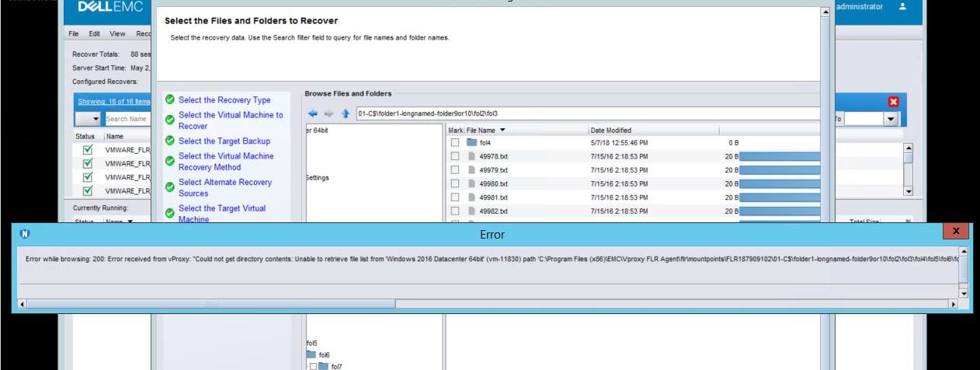
Task: Open the To dropdown in right panel
Action: point(891,120)
